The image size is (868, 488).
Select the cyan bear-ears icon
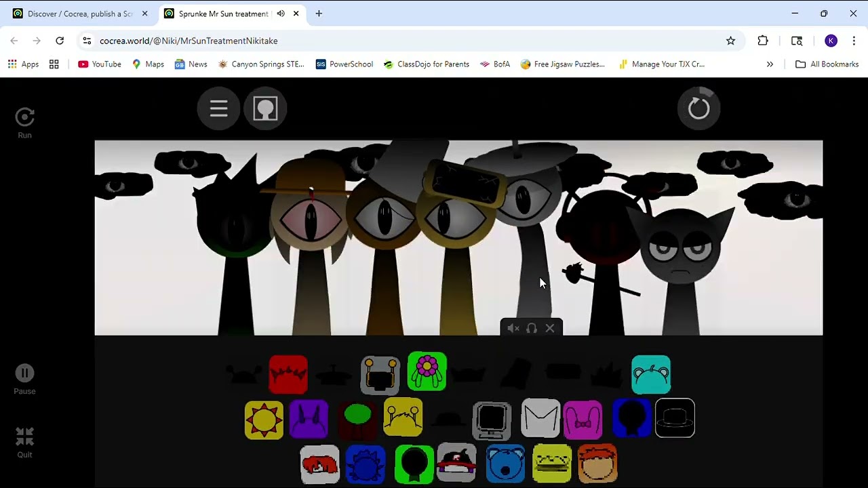click(x=651, y=375)
